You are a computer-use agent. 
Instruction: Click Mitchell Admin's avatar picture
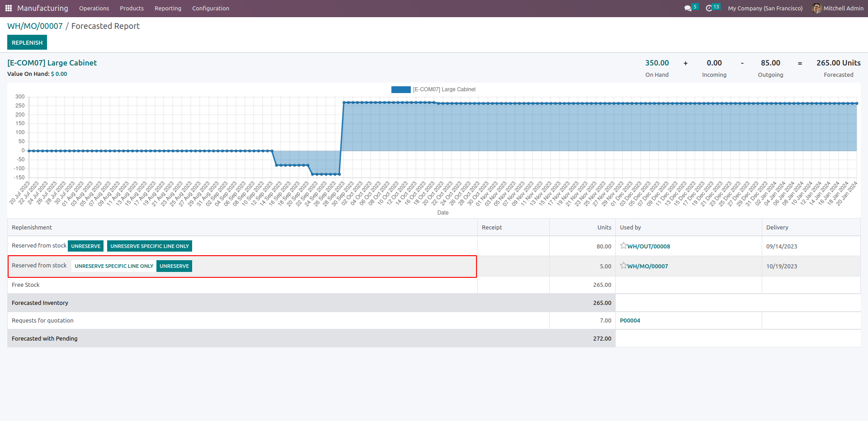[816, 8]
